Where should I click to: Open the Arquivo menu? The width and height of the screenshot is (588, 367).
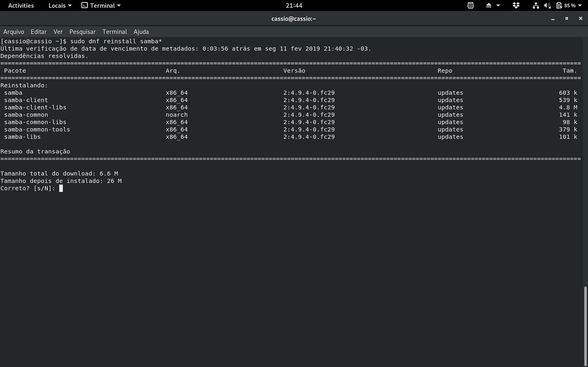(14, 32)
